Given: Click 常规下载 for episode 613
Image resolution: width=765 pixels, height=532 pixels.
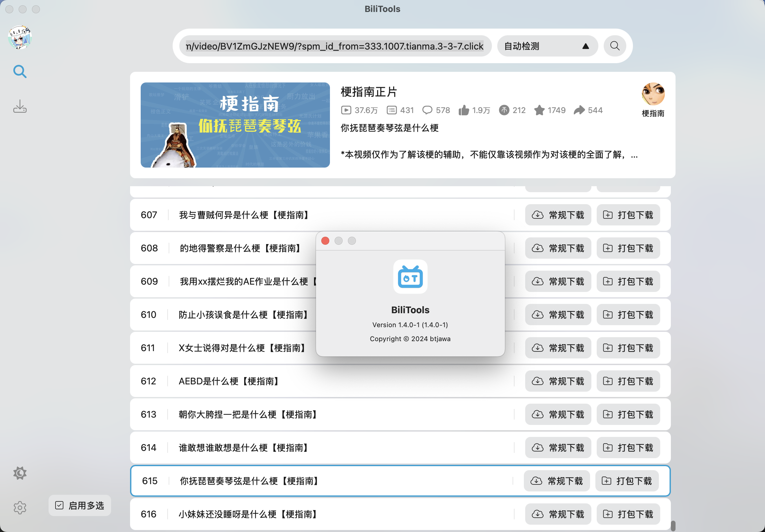Looking at the screenshot, I should click(558, 414).
